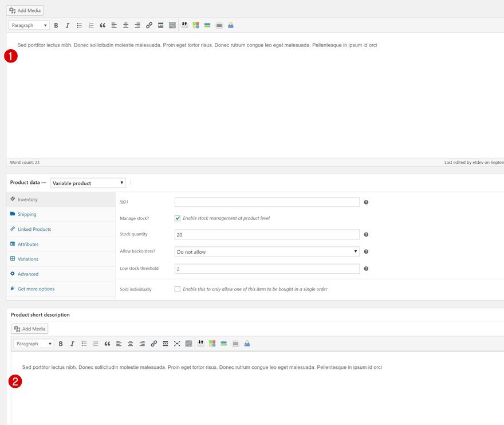Click Add Media under Product short description

pos(30,329)
